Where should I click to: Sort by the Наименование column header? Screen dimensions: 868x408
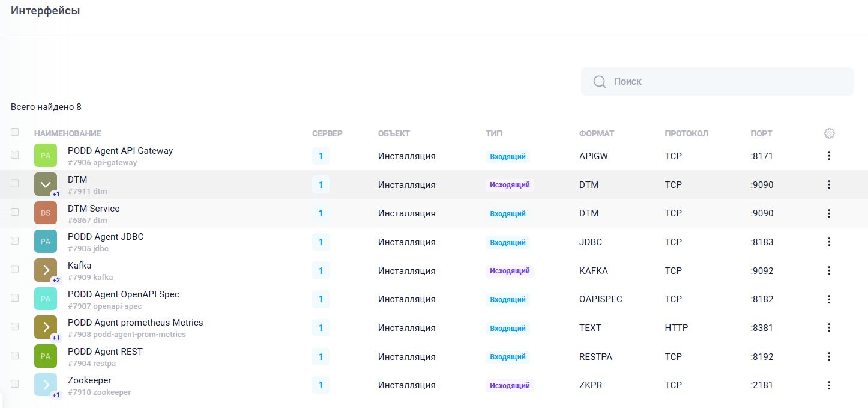pos(67,133)
